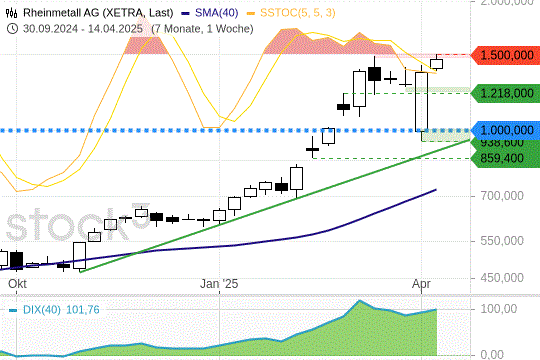Click the 450,000 axis value
This screenshot has height=360, width=540.
[x=502, y=278]
